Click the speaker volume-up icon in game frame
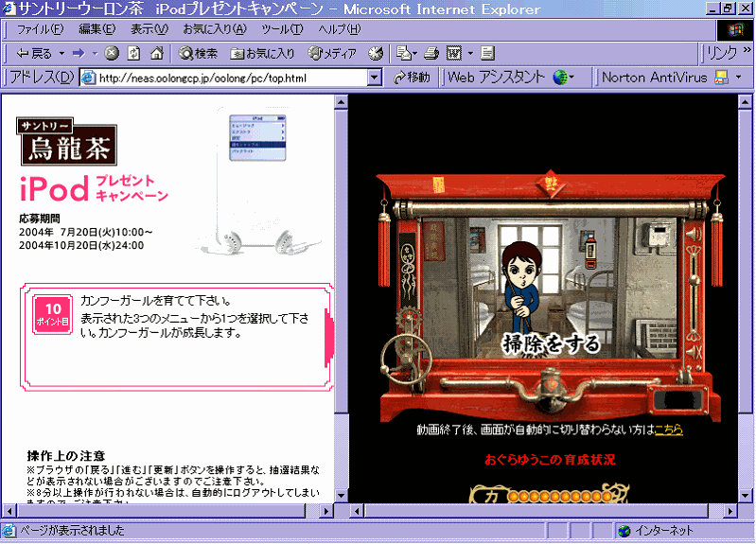The width and height of the screenshot is (756, 544). point(694,235)
